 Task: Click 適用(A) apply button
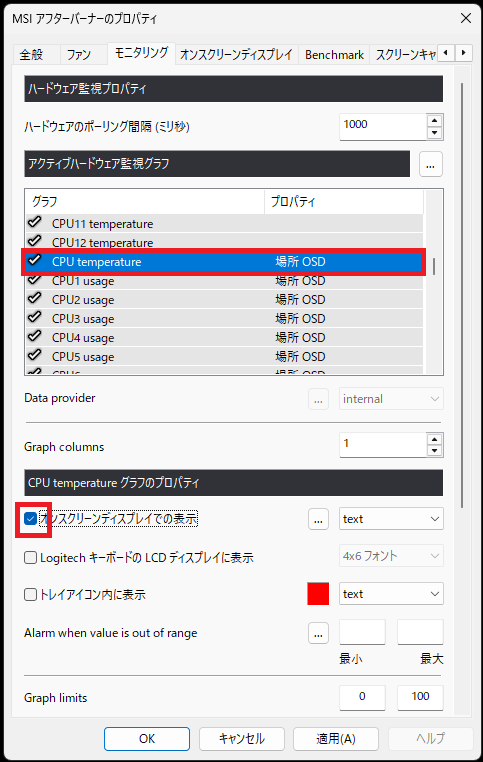(x=336, y=739)
